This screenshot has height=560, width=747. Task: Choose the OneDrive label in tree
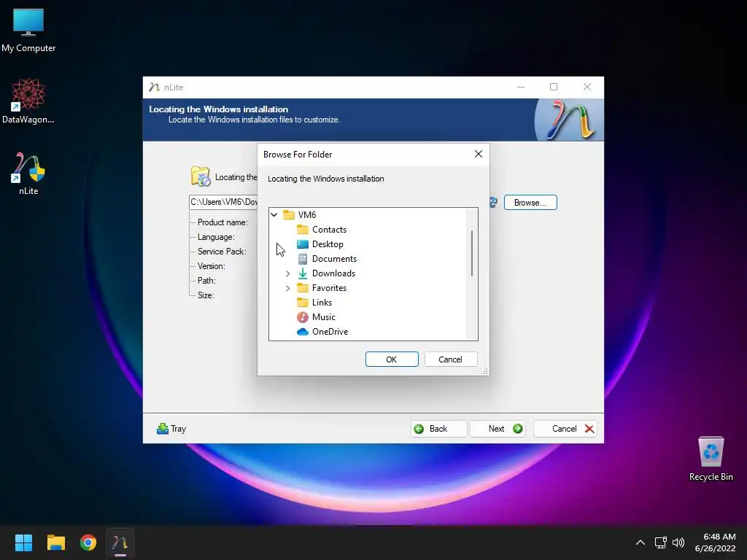(330, 332)
